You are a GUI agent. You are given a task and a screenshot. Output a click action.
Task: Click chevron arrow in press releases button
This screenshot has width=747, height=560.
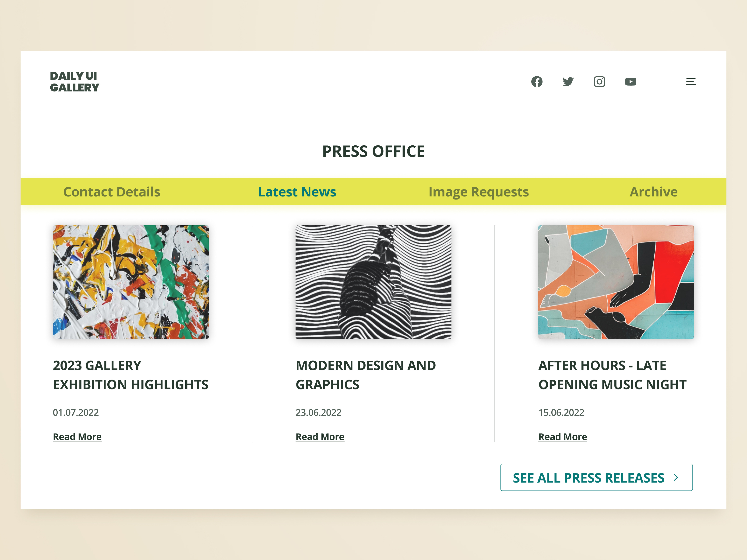(x=676, y=477)
